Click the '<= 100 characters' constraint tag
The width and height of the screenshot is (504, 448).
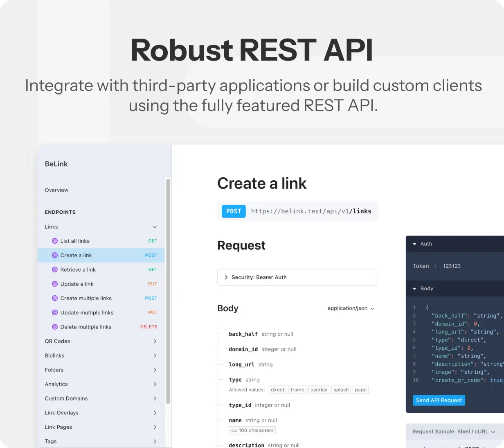click(252, 430)
